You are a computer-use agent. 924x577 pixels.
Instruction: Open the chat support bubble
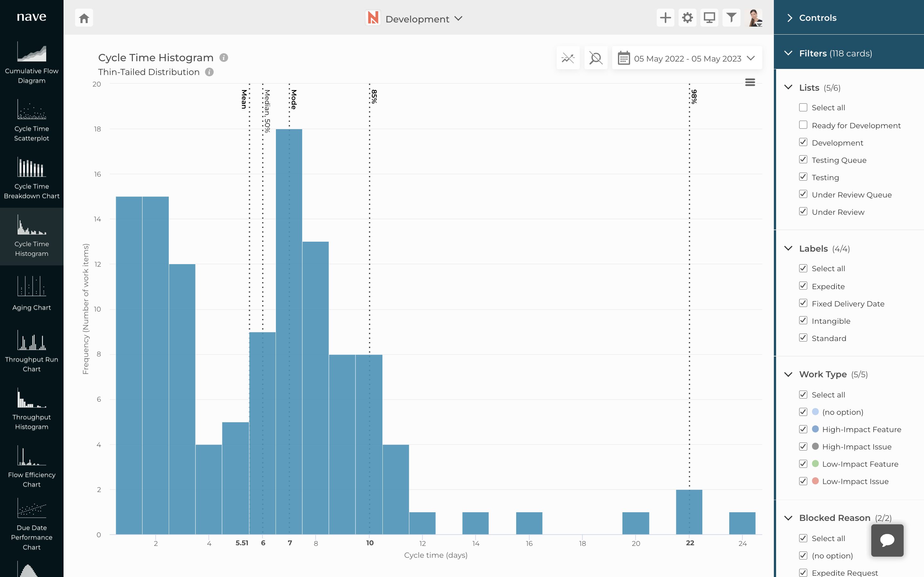pos(886,540)
